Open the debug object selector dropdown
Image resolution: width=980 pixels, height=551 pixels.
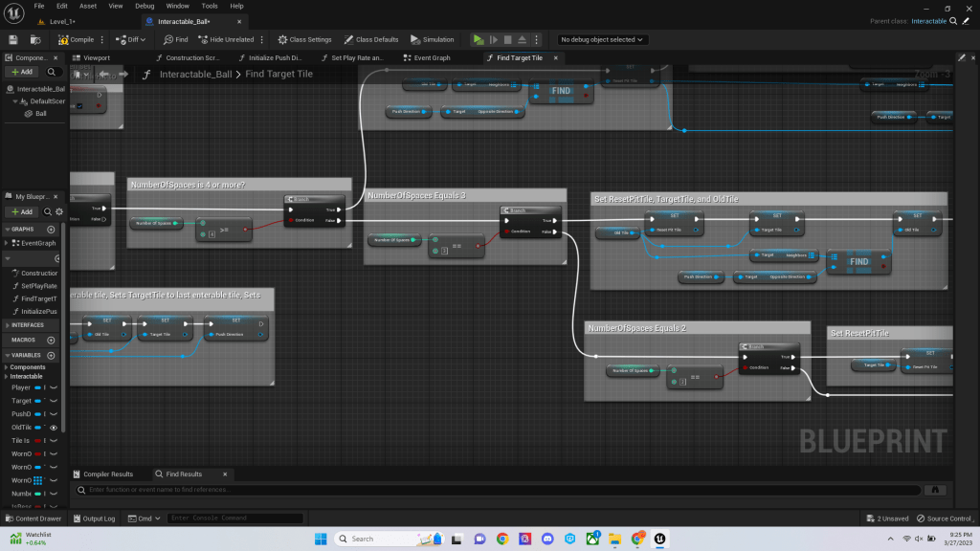[603, 39]
